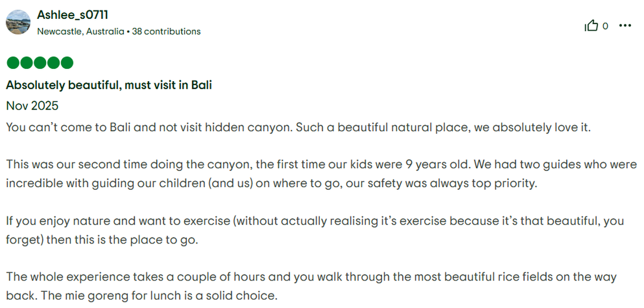Viewport: 644px width, 308px height.
Task: Click the third green rating bubble
Action: pos(40,63)
